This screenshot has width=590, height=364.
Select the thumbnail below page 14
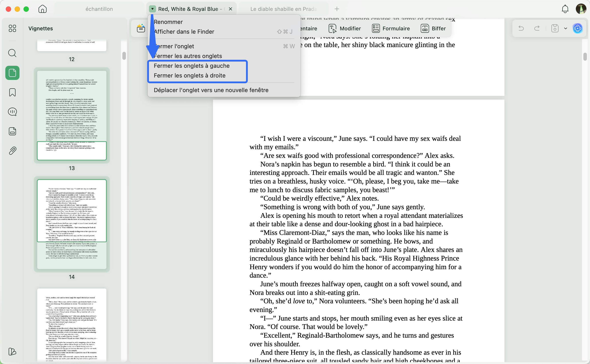point(72,325)
